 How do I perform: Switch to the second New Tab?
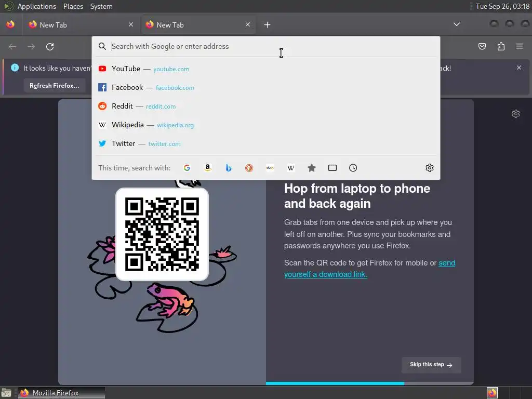(x=198, y=25)
